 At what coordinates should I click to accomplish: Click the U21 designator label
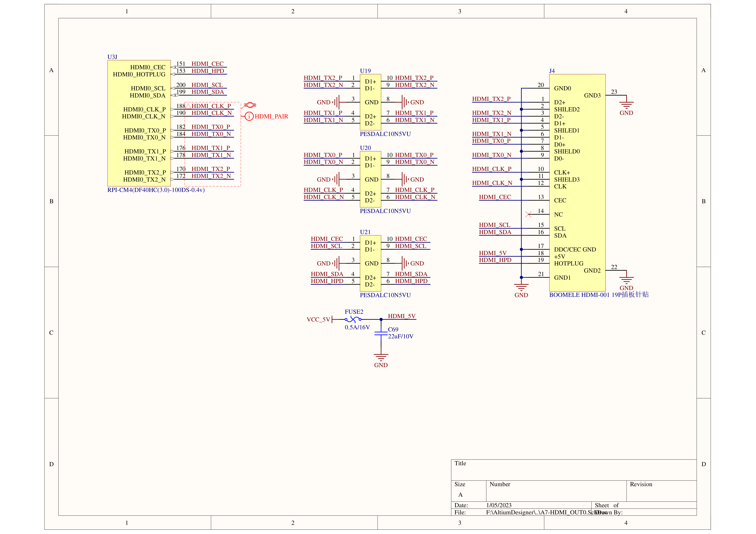click(365, 232)
